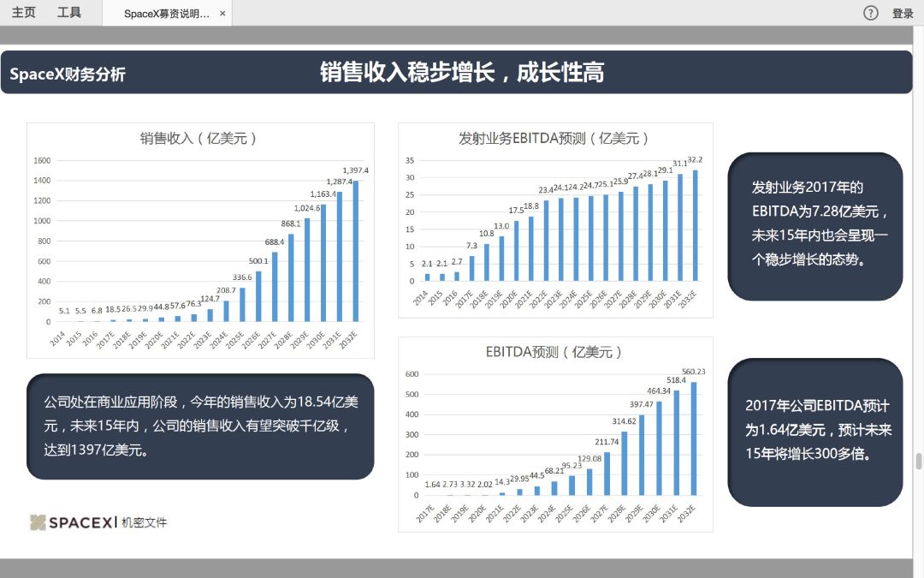Click the 1,397.4 data label
This screenshot has height=578, width=924.
355,170
